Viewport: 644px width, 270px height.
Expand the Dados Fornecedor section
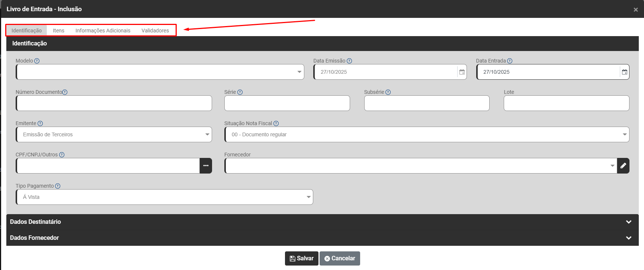(323, 238)
